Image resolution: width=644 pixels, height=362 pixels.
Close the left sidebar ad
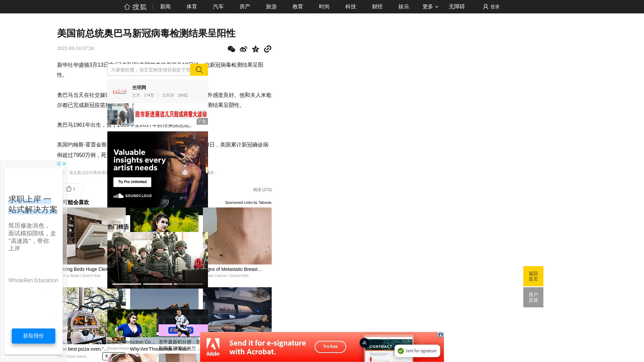[64, 164]
